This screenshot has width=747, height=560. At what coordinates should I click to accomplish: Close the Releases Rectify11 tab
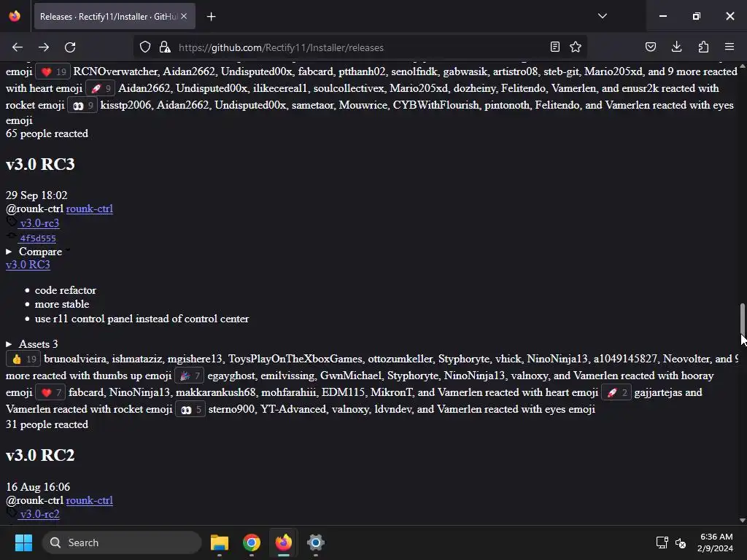point(184,16)
